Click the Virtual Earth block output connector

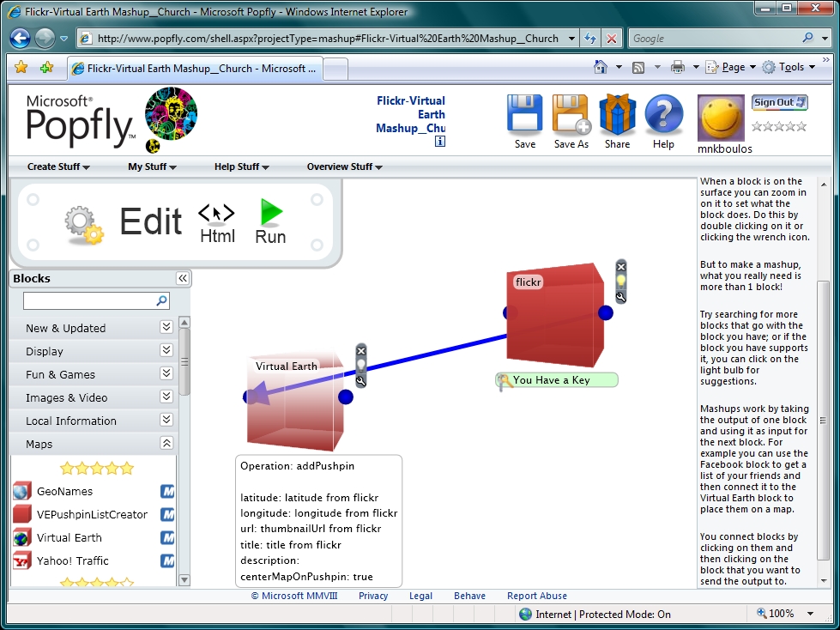click(346, 397)
